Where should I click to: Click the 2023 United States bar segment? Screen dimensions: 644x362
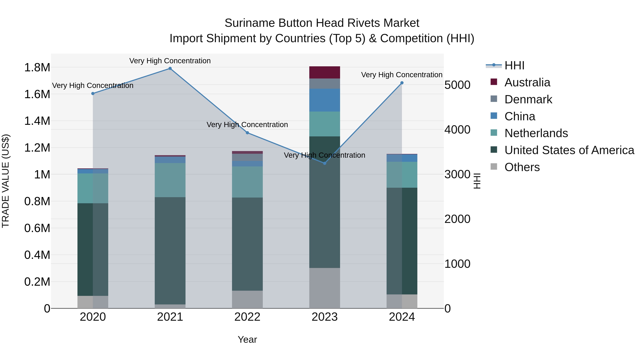click(x=325, y=202)
